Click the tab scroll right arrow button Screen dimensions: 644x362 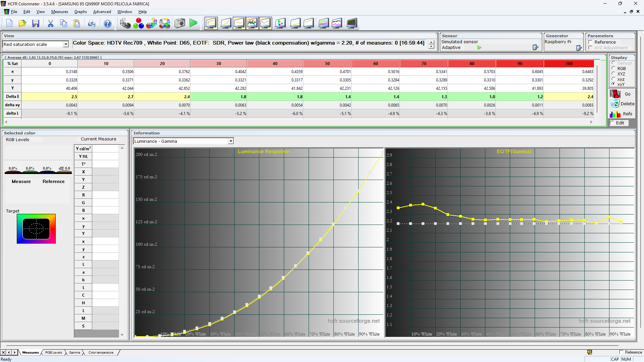click(x=14, y=353)
